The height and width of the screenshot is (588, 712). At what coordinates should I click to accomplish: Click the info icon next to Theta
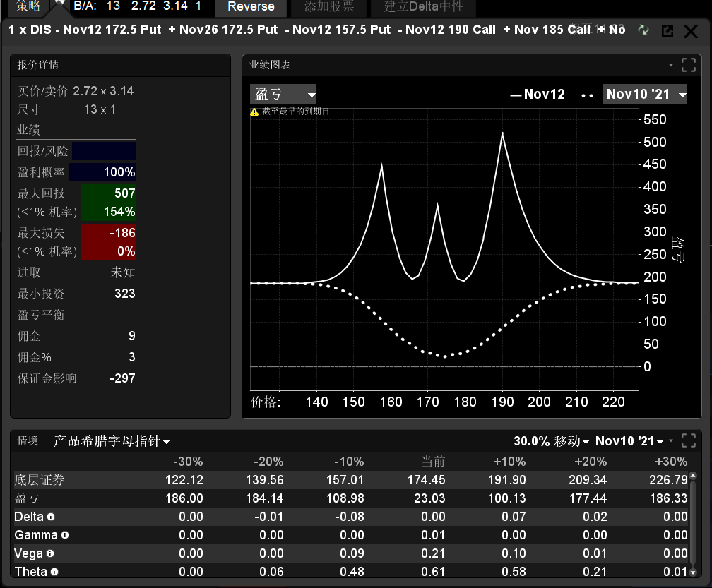click(54, 572)
